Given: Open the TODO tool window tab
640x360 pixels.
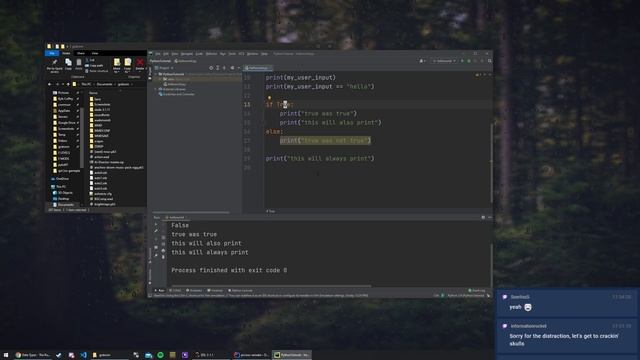Looking at the screenshot, I should pyautogui.click(x=176, y=291).
